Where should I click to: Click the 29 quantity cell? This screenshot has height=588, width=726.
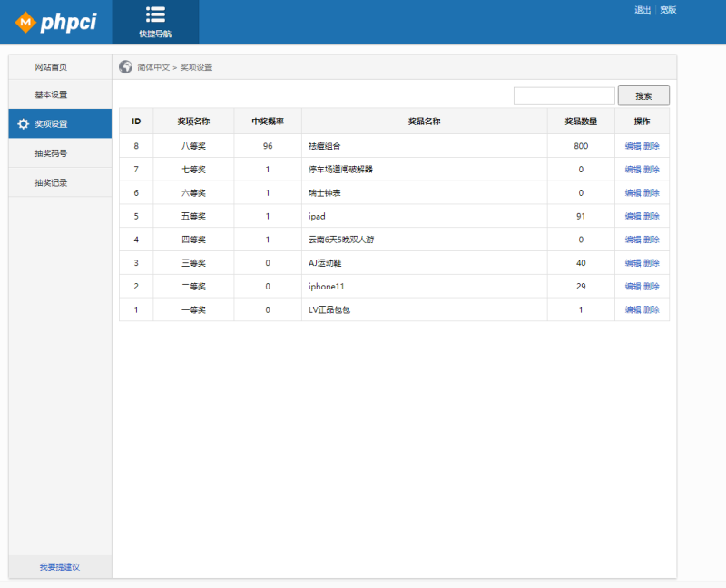click(x=581, y=286)
